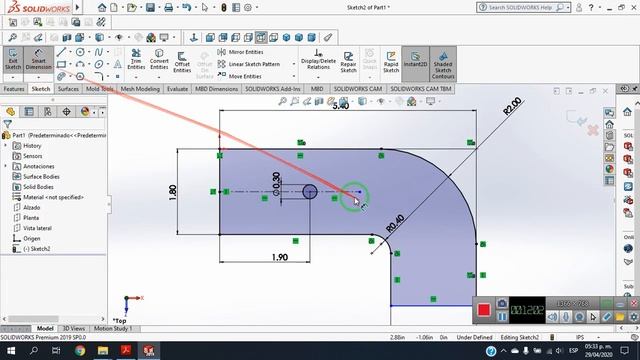Switch to the 3D Views bottom tab
The height and width of the screenshot is (360, 640).
(73, 328)
